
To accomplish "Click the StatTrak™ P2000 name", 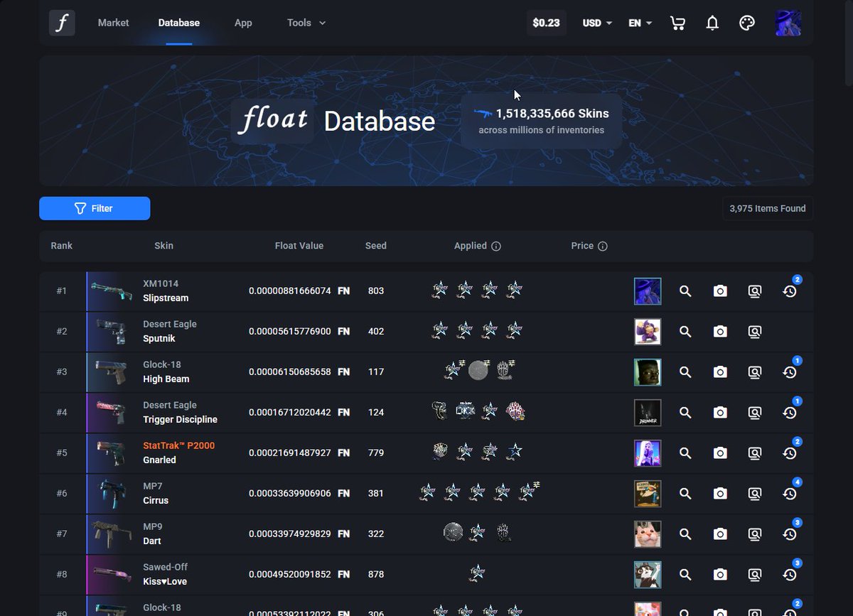I will (x=178, y=445).
